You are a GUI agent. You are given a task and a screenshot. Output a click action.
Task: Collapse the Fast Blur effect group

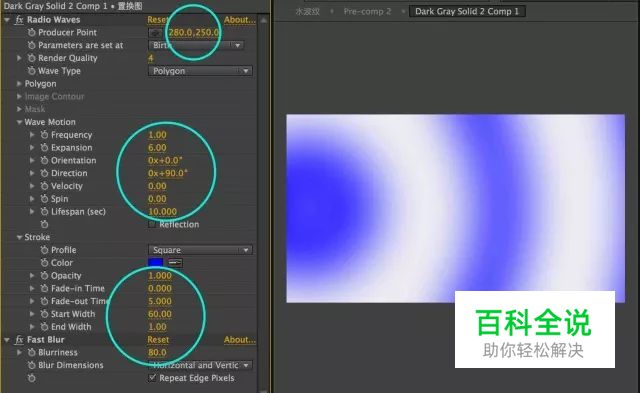point(7,340)
